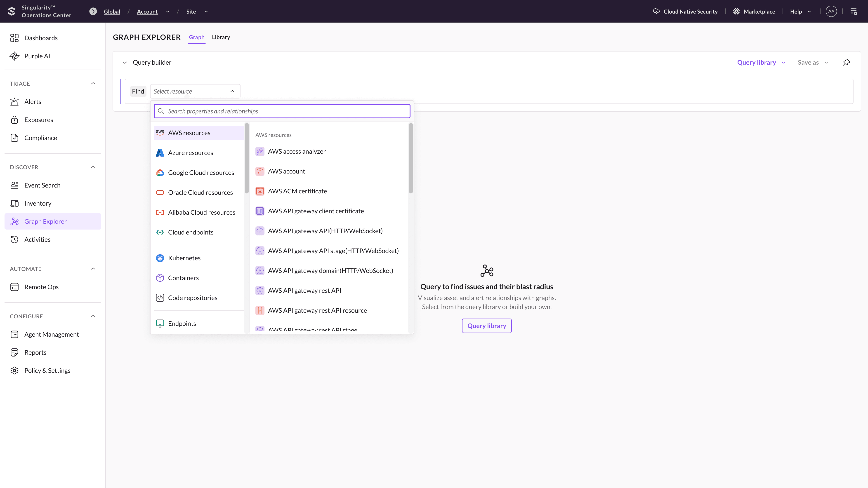The width and height of the screenshot is (868, 488).
Task: Click the Singularity logo icon
Action: (x=12, y=12)
